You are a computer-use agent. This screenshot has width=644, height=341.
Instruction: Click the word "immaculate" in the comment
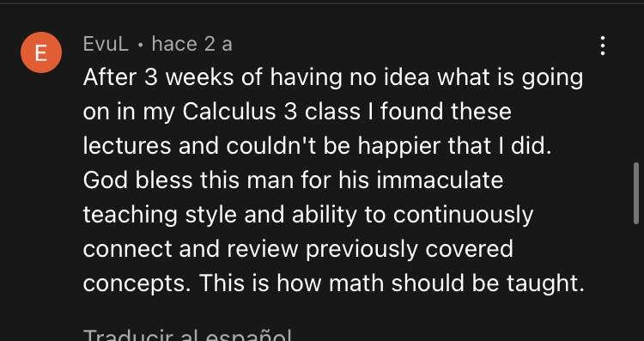[x=440, y=180]
